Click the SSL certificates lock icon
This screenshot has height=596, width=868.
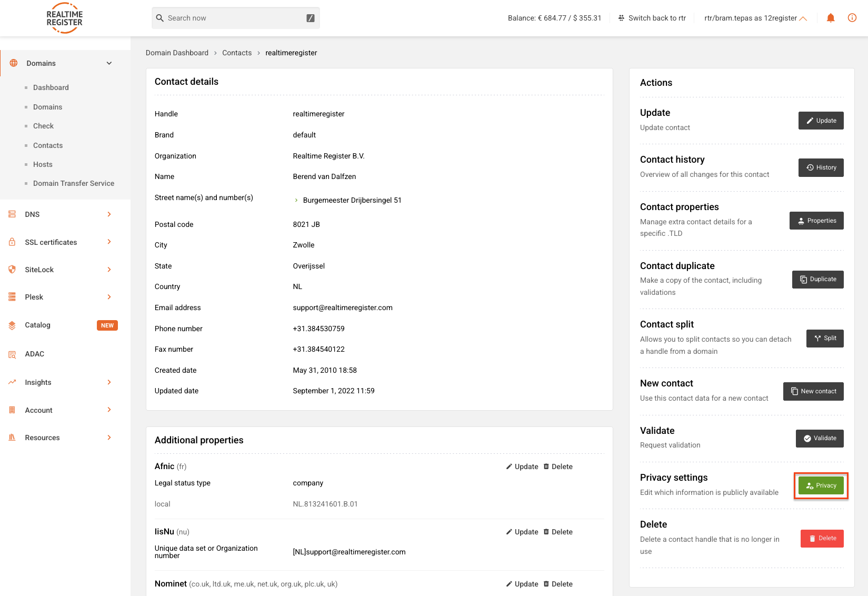pos(12,242)
